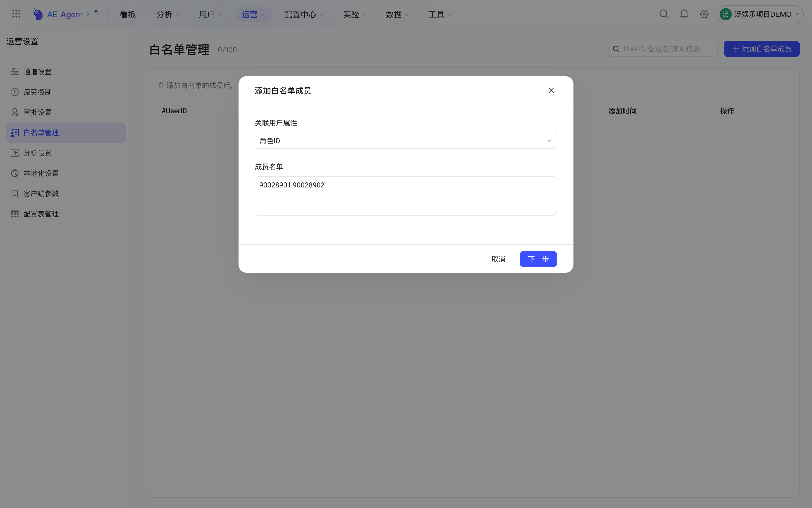Expand the 配置中心 menu
The height and width of the screenshot is (508, 812).
click(303, 14)
